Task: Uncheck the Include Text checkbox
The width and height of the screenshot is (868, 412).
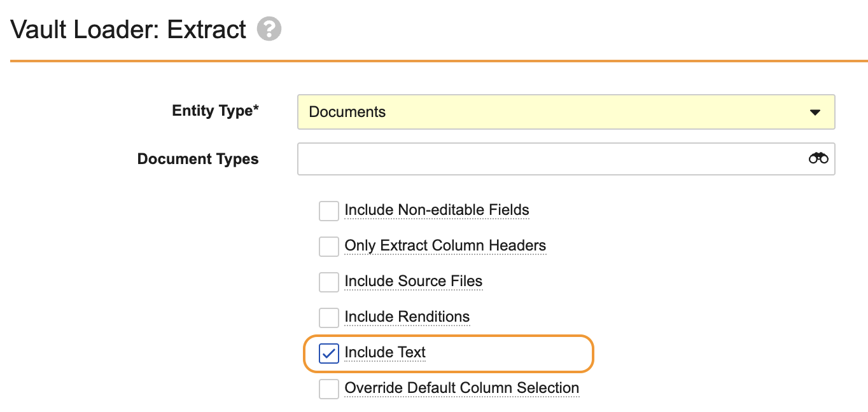Action: [x=329, y=353]
